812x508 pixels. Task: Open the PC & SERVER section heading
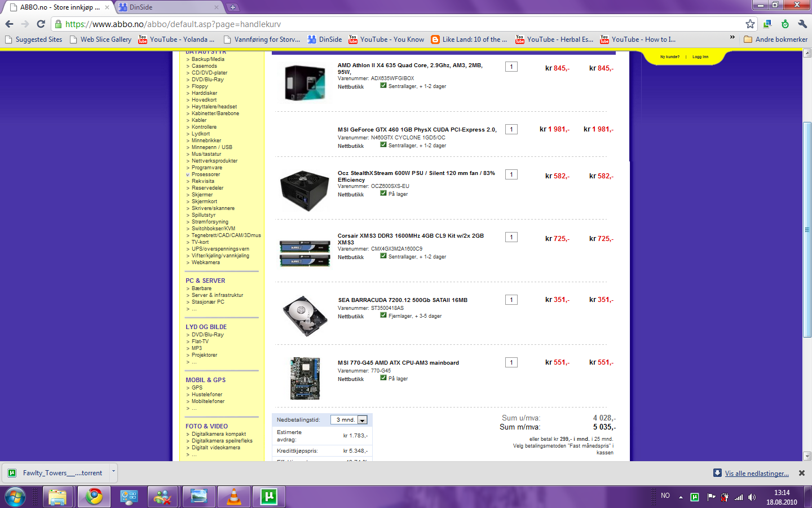(x=205, y=281)
